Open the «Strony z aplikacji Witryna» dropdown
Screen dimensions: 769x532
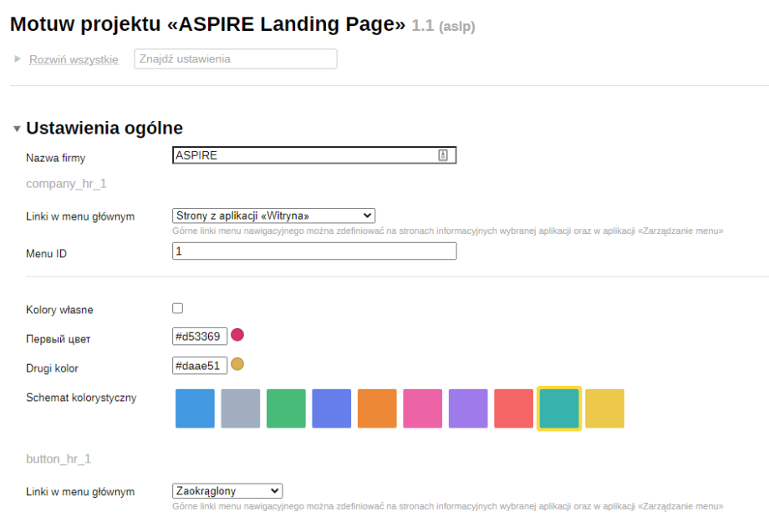273,215
